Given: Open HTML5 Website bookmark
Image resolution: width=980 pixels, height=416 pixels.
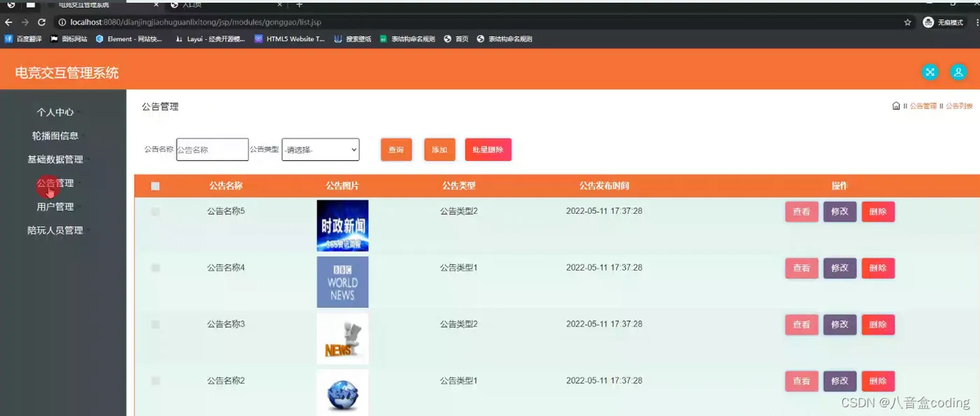Looking at the screenshot, I should coord(290,39).
